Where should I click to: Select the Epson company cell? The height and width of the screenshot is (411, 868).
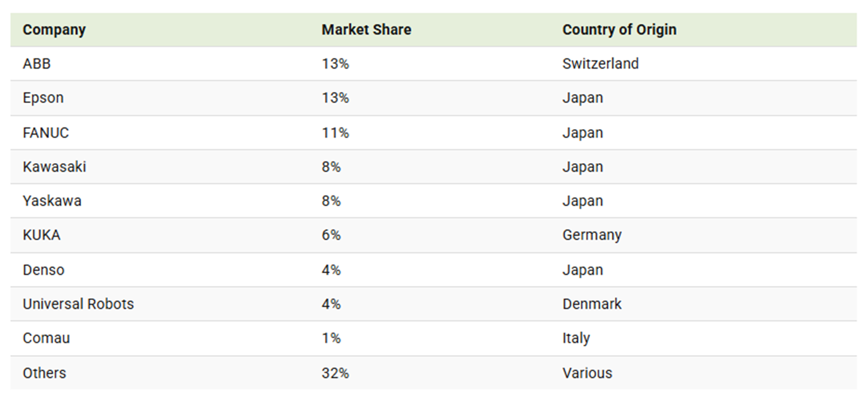tap(43, 98)
